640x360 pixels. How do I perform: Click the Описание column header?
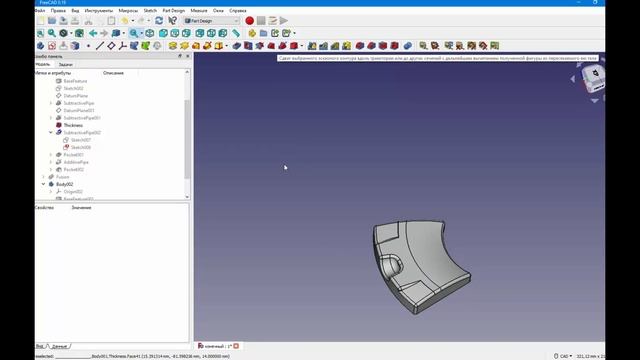[x=113, y=73]
